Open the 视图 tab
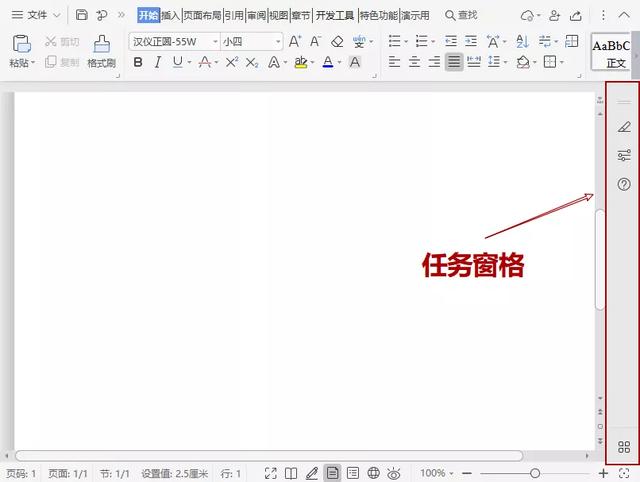The height and width of the screenshot is (482, 640). point(279,16)
